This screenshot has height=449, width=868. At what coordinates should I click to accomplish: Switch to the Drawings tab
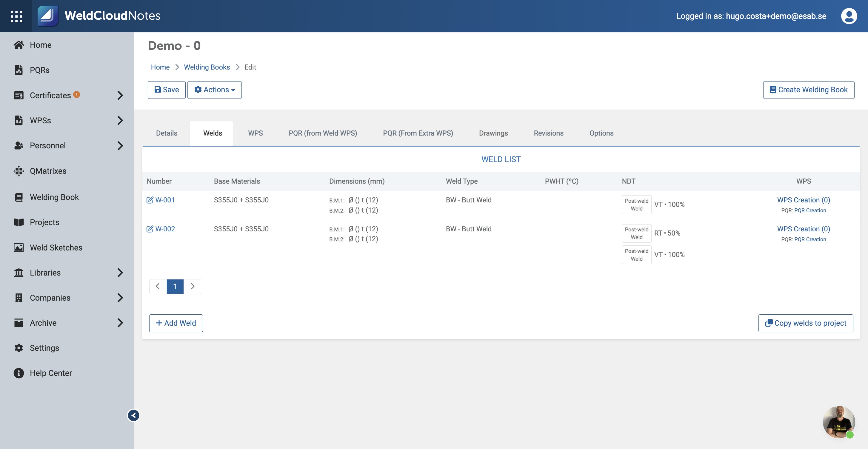coord(493,133)
